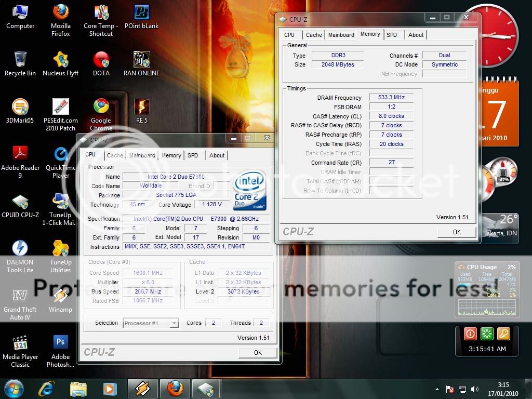The image size is (532, 399).
Task: Open Mainboard tab in processor CPU-Z window
Action: pos(142,155)
